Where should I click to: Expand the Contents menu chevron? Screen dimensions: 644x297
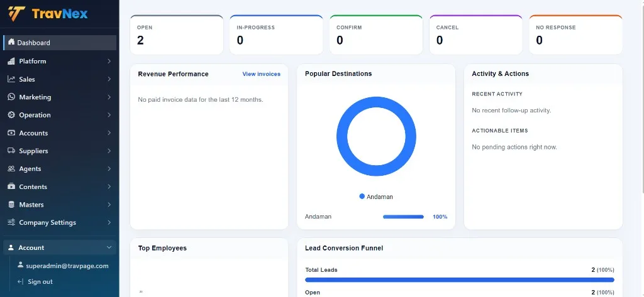[109, 186]
